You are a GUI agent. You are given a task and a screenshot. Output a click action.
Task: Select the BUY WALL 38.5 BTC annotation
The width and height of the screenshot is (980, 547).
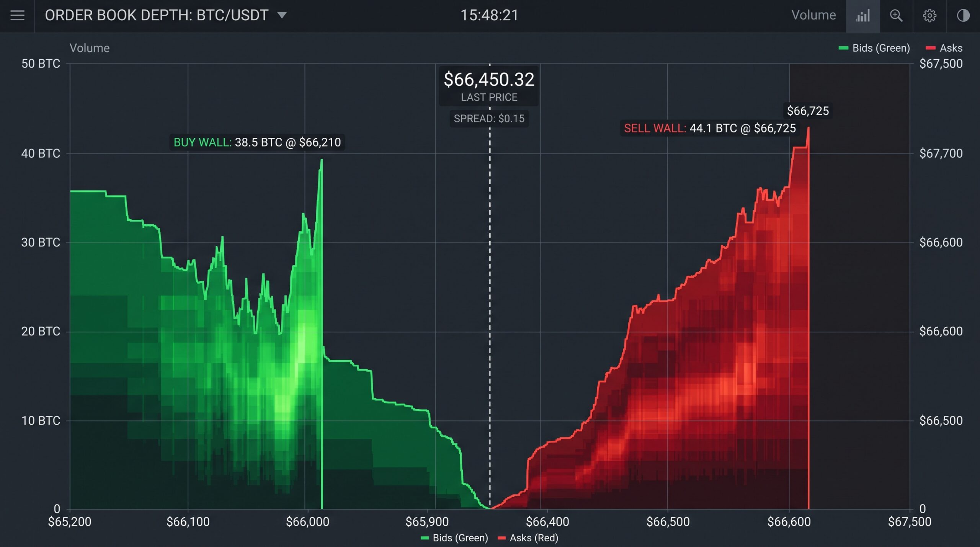pos(257,142)
